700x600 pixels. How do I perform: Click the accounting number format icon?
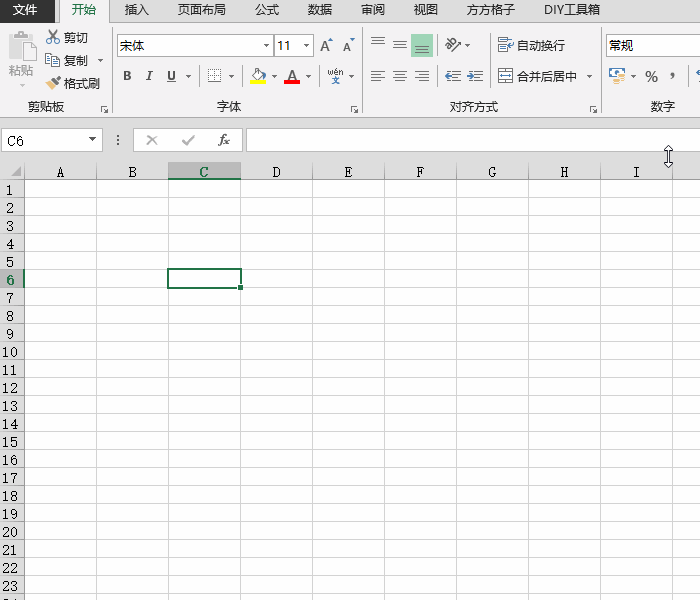click(x=617, y=76)
